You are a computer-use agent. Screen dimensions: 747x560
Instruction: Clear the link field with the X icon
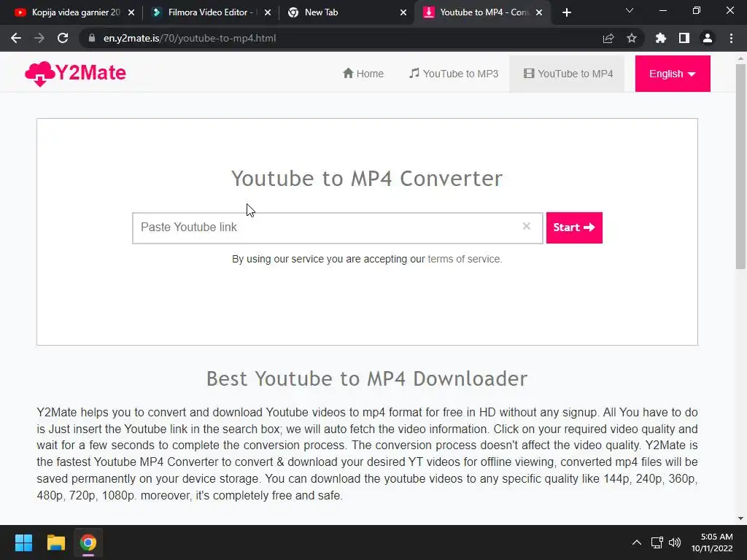click(527, 226)
